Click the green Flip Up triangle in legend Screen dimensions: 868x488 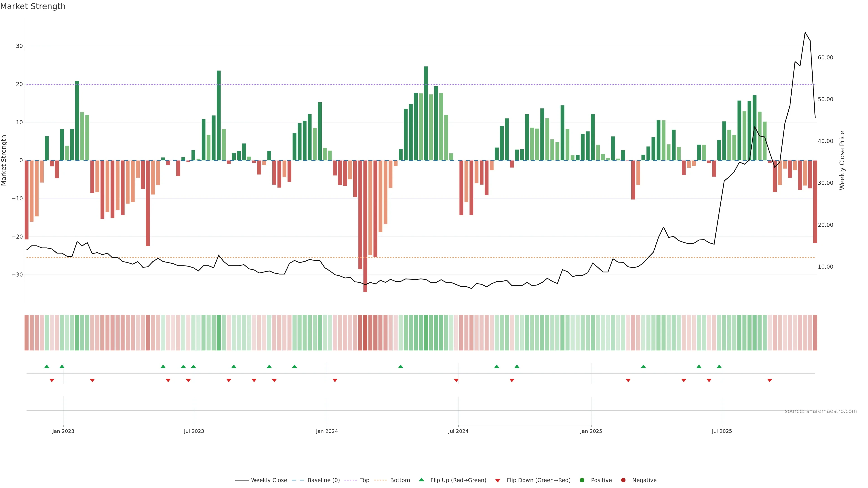[x=421, y=480]
